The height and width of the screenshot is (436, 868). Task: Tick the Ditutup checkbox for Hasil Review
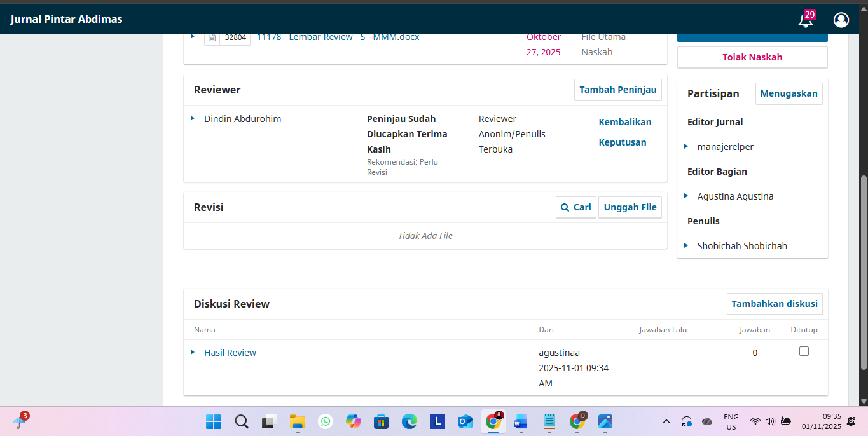pyautogui.click(x=804, y=351)
